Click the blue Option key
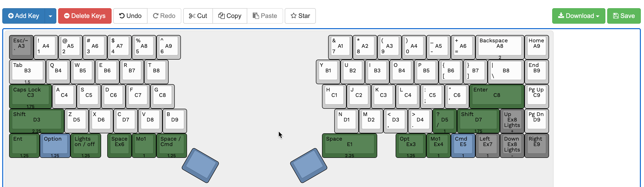The width and height of the screenshot is (644, 187). pyautogui.click(x=55, y=146)
